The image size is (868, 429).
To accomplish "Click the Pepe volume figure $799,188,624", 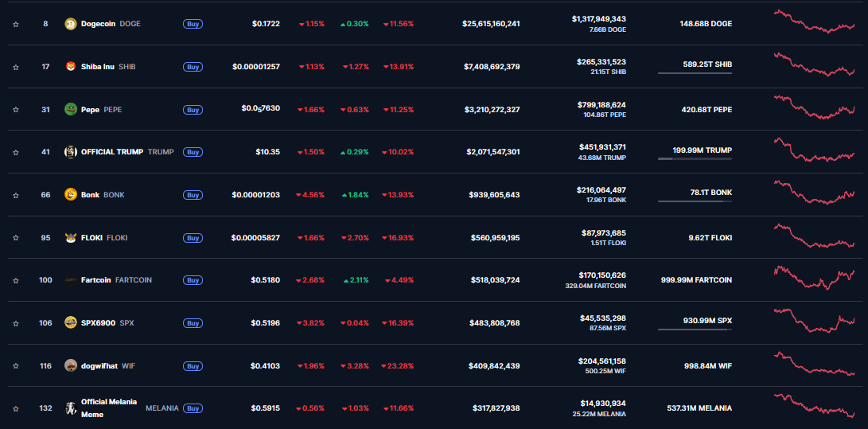I will point(601,104).
